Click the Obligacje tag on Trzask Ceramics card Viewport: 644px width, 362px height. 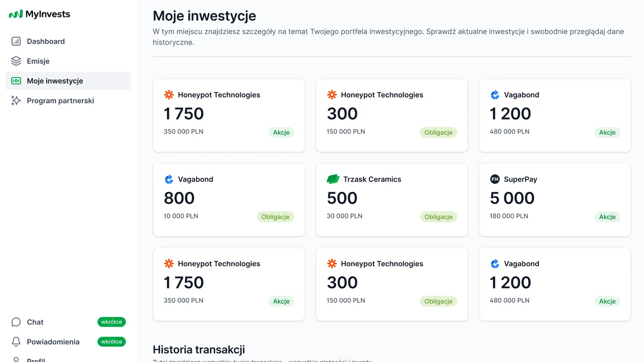point(438,217)
